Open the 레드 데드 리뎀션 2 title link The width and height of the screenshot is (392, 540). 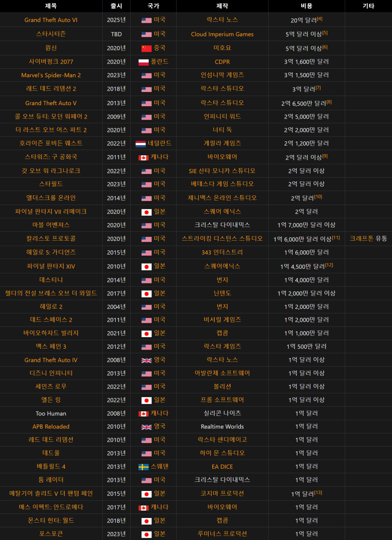tap(51, 89)
